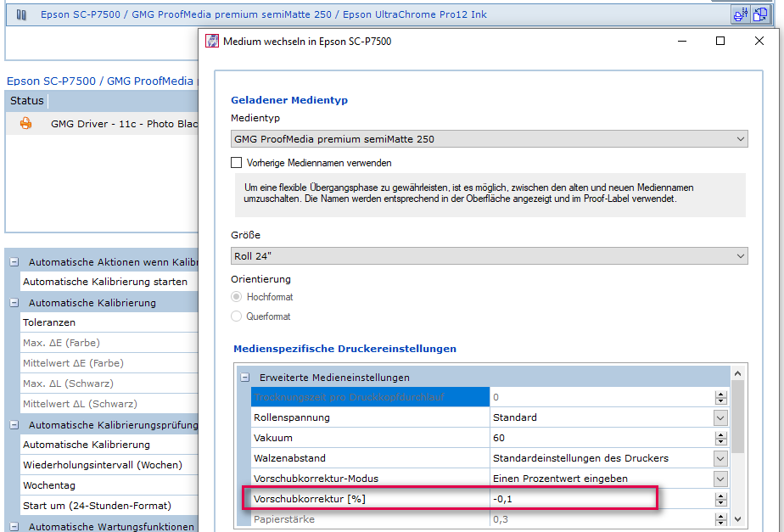Image resolution: width=784 pixels, height=532 pixels.
Task: Select Automatische Kalibrierung row under Kalibrierungsprüfung
Action: coord(109,445)
